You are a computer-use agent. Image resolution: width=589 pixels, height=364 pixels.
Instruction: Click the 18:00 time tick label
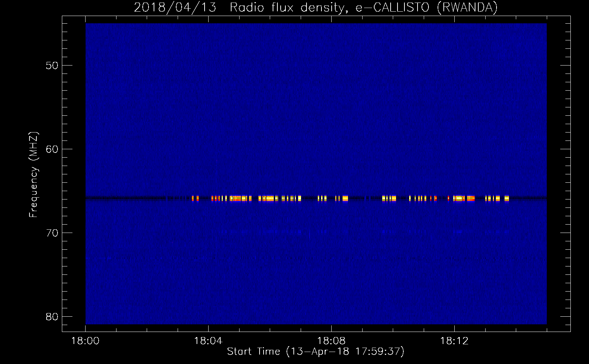85,341
